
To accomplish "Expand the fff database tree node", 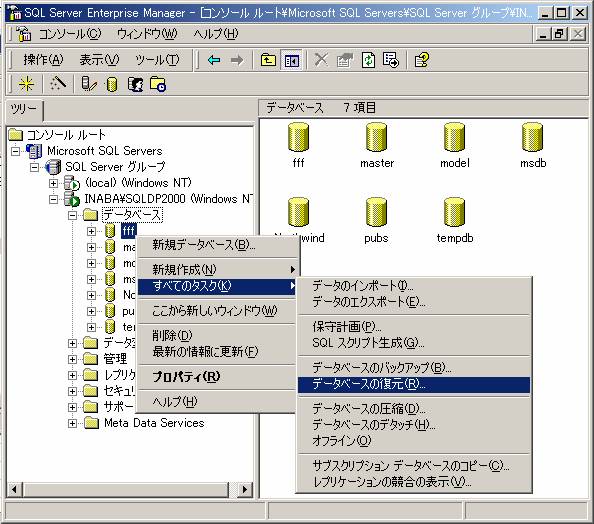I will (x=91, y=231).
